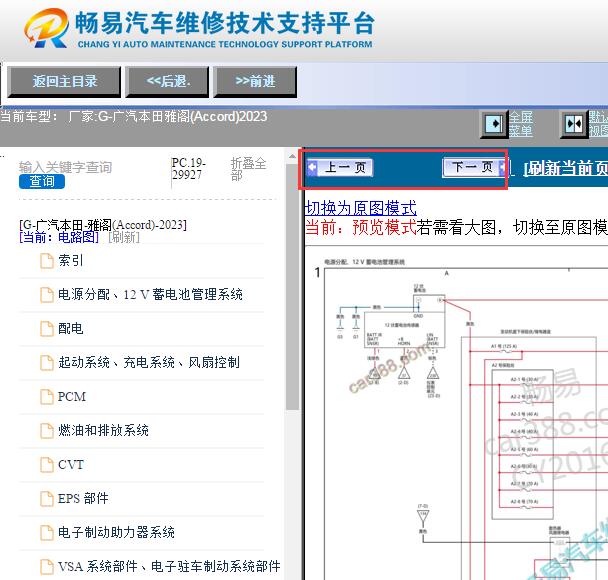Go to next page with 下一页

click(474, 167)
